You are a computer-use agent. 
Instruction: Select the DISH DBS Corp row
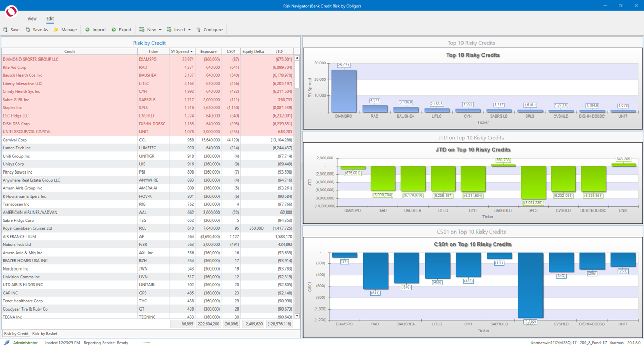tap(148, 124)
